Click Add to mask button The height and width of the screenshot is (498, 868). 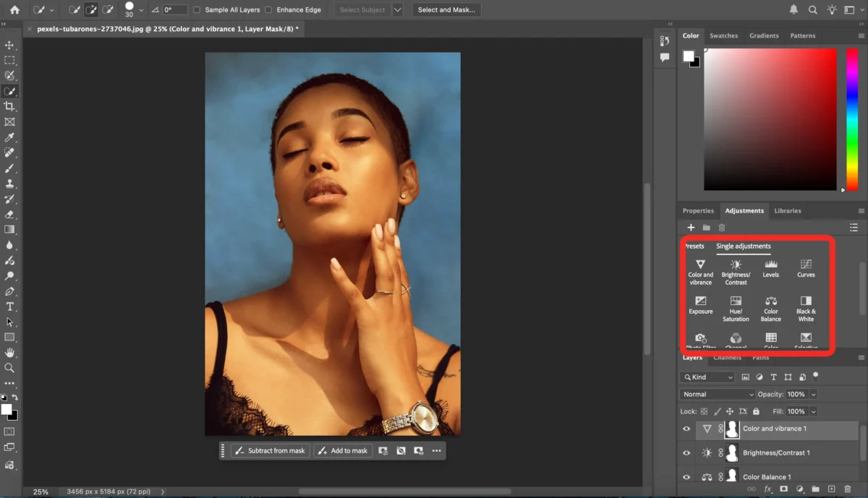point(342,450)
